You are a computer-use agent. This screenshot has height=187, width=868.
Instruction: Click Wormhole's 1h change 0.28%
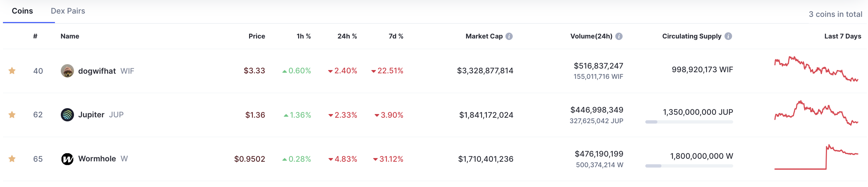pos(297,159)
